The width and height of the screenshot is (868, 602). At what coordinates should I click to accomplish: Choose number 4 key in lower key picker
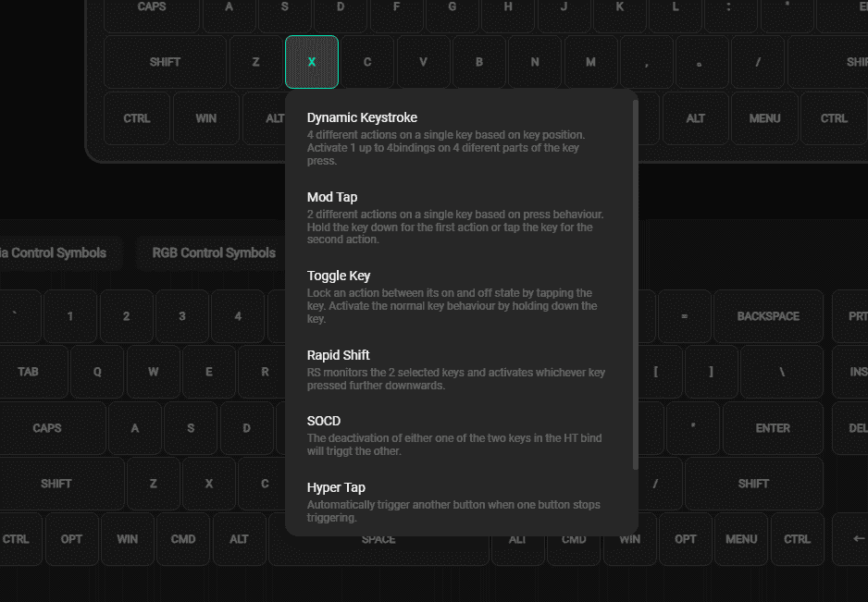tap(238, 316)
